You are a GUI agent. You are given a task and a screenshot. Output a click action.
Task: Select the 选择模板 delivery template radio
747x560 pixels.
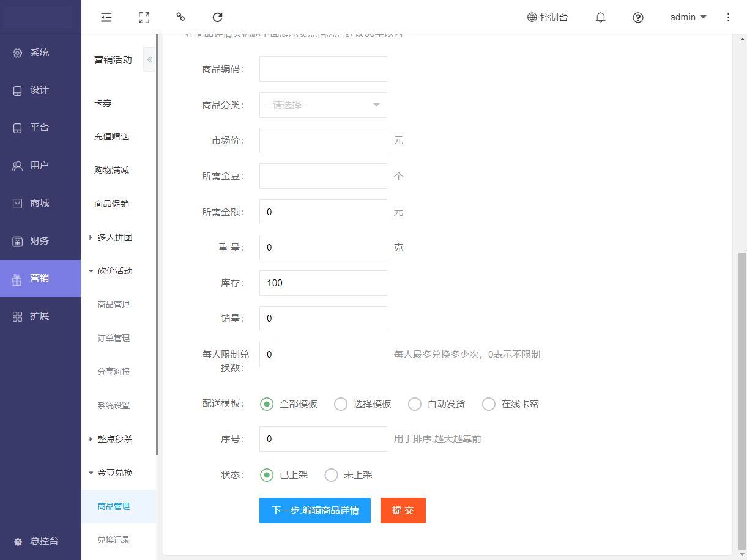(x=341, y=404)
